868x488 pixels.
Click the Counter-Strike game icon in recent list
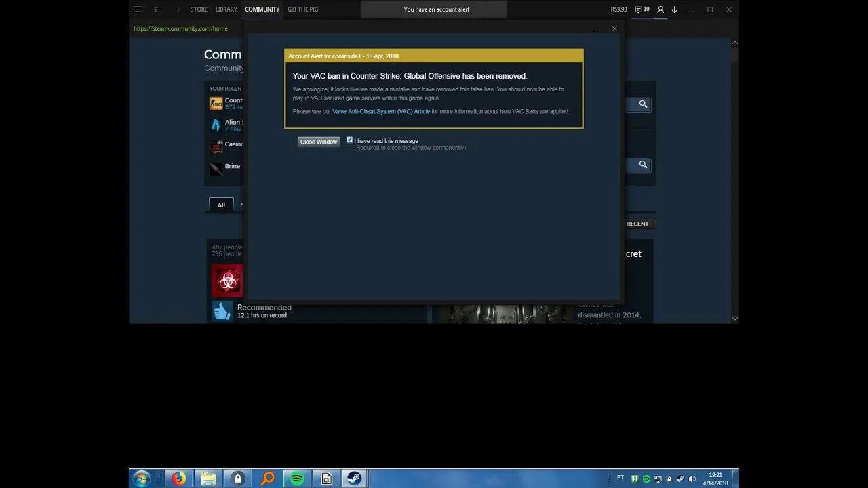tap(216, 104)
